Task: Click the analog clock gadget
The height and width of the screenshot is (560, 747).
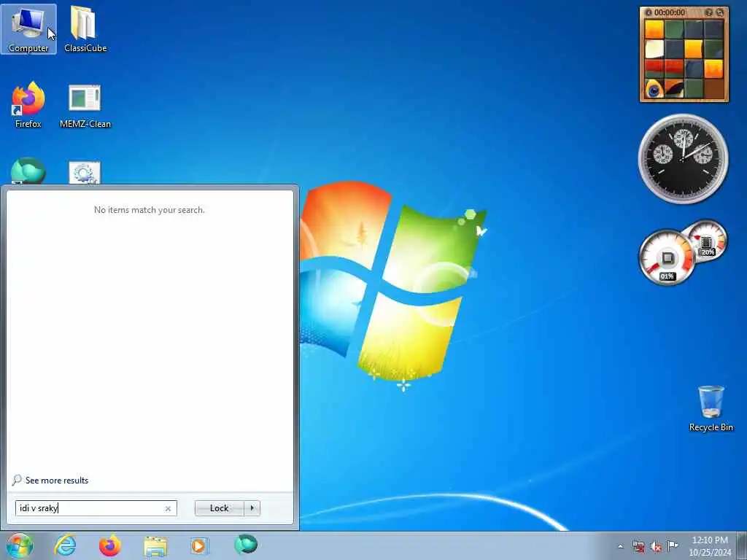Action: tap(683, 158)
